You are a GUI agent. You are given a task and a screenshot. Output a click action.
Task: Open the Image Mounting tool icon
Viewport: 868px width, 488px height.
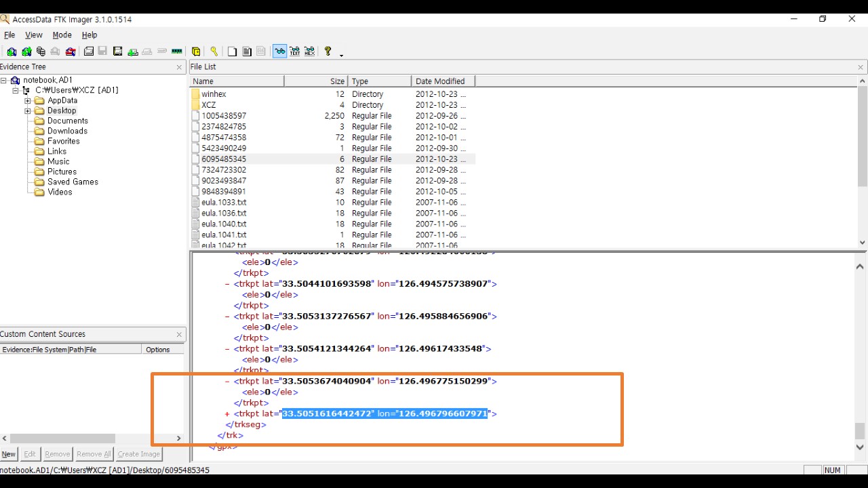click(x=41, y=52)
